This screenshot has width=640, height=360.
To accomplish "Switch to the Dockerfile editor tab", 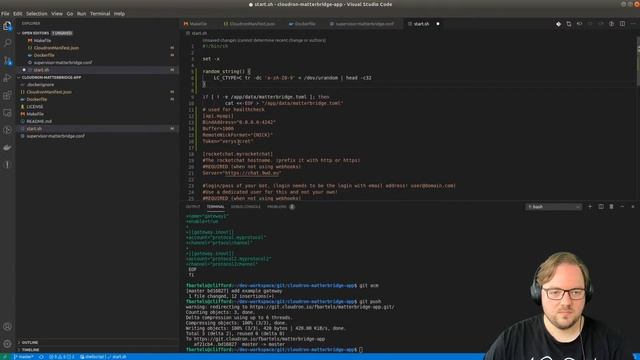I will coord(302,24).
